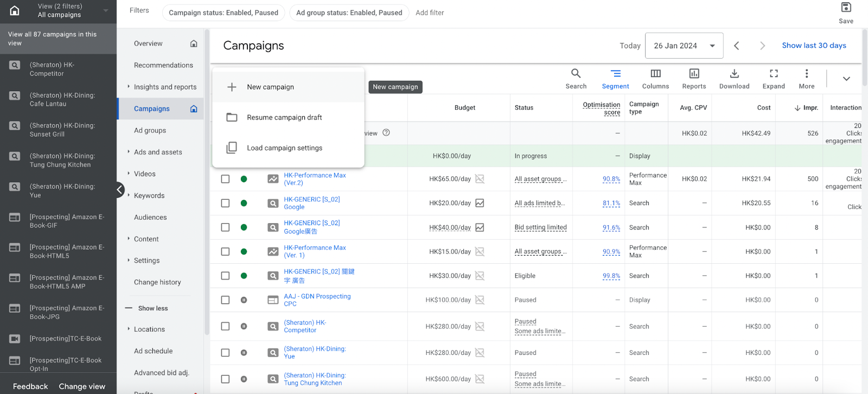
Task: Go to Recommendations in the nav
Action: click(163, 65)
